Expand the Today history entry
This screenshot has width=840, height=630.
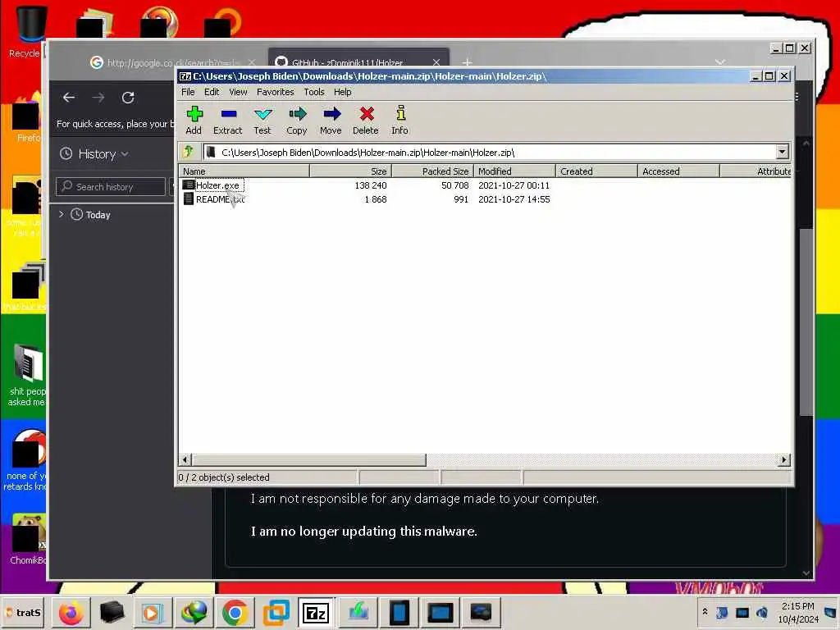tap(61, 214)
